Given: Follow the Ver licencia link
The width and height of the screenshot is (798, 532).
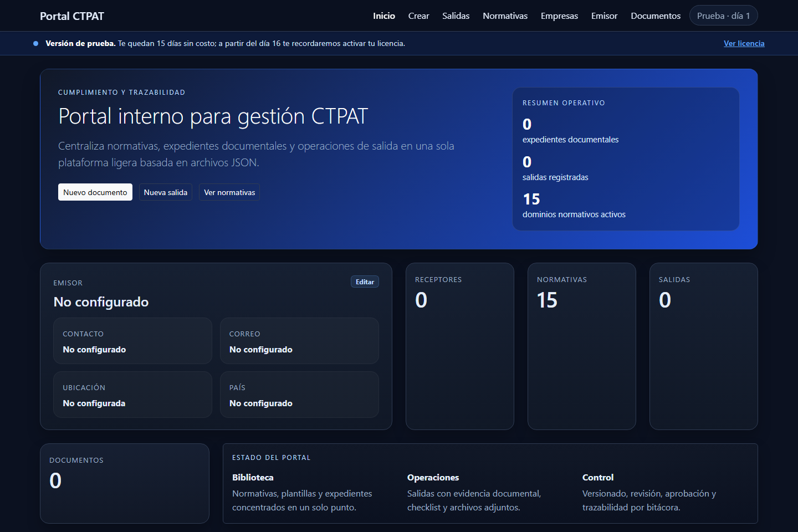Looking at the screenshot, I should click(744, 43).
